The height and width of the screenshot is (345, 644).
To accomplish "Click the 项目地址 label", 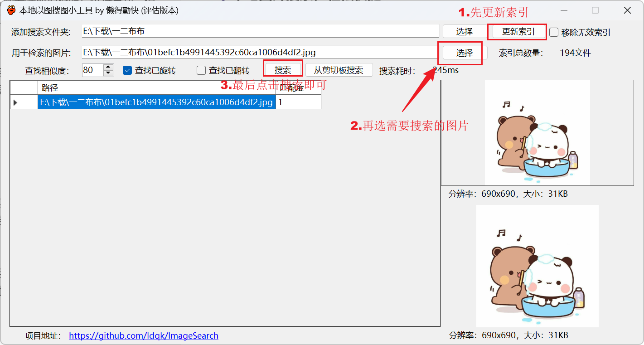I will (43, 336).
